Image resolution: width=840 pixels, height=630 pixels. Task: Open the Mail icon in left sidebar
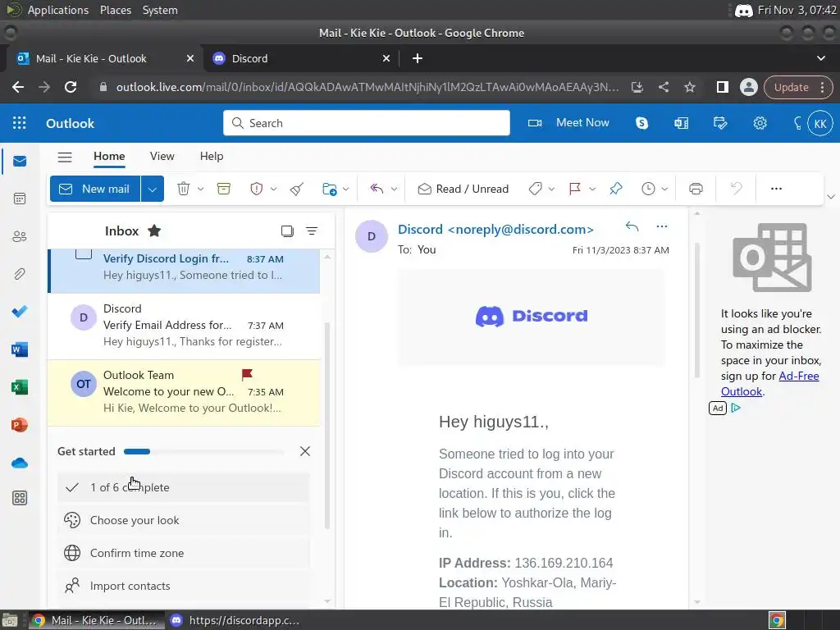click(x=20, y=162)
